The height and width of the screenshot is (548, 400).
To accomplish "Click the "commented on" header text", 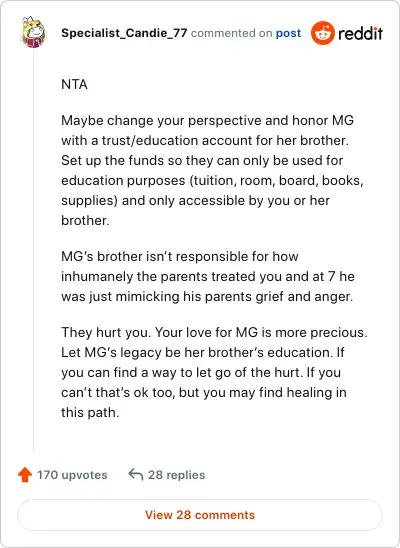I will 231,33.
